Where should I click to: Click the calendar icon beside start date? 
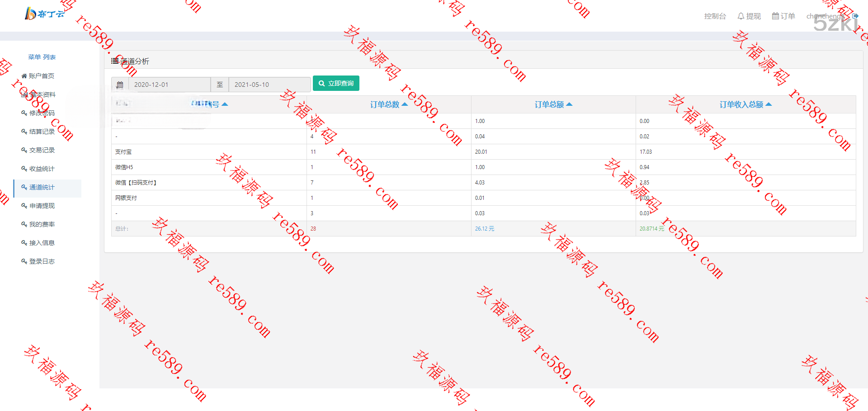coord(120,85)
